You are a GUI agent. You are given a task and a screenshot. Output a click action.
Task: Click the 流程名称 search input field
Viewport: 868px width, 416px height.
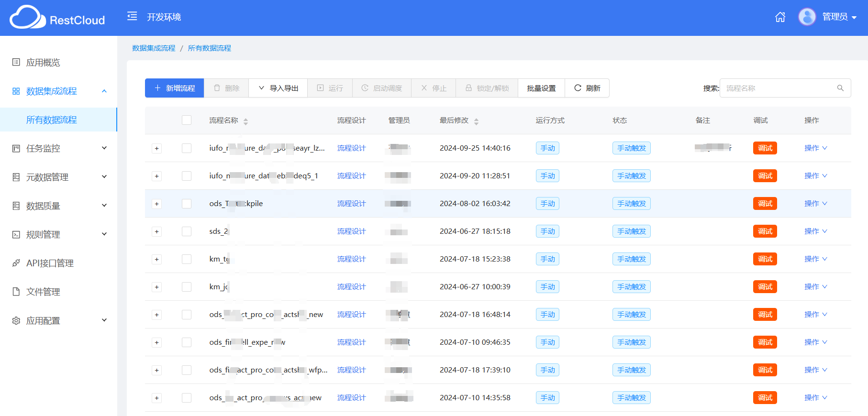click(x=778, y=88)
